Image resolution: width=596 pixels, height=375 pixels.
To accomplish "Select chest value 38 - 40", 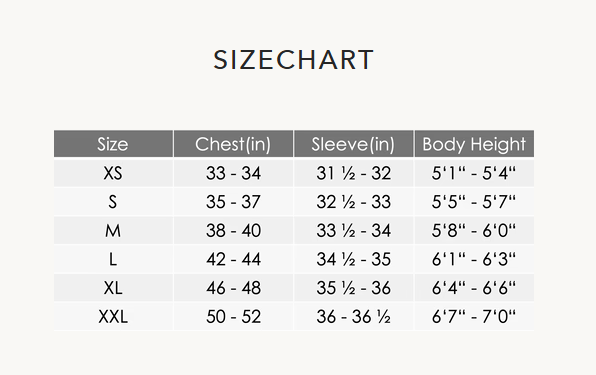I will [233, 231].
